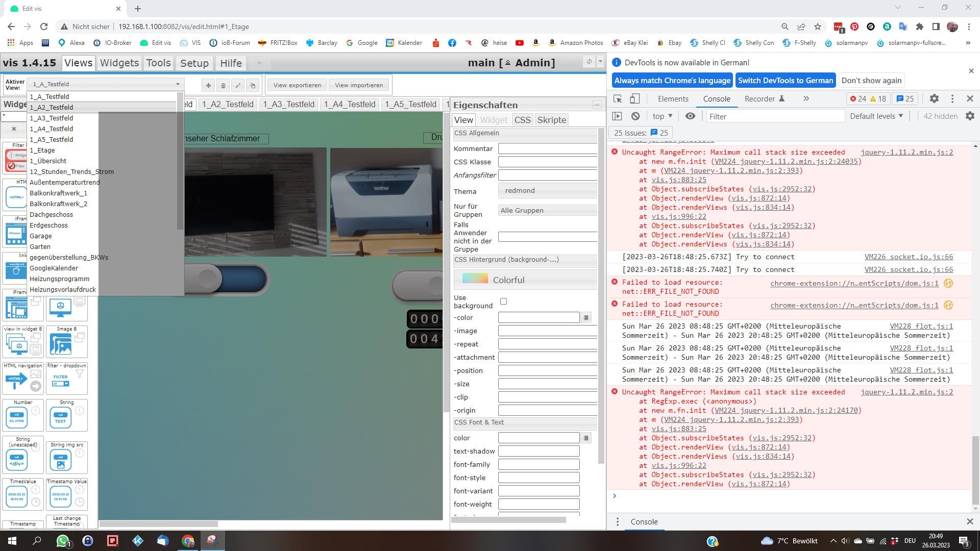The width and height of the screenshot is (980, 551).
Task: Activate the inspect element picker in DevTools
Action: 618,99
